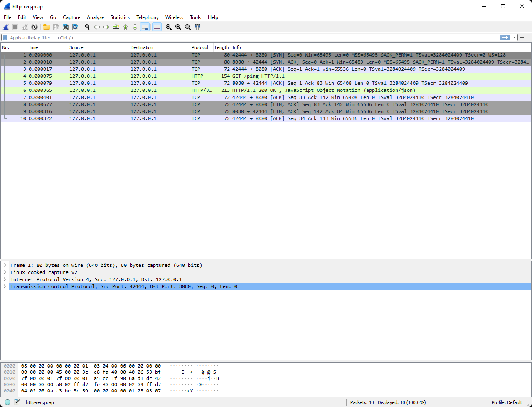Select hex row 0020 in bytes pane

click(x=111, y=378)
